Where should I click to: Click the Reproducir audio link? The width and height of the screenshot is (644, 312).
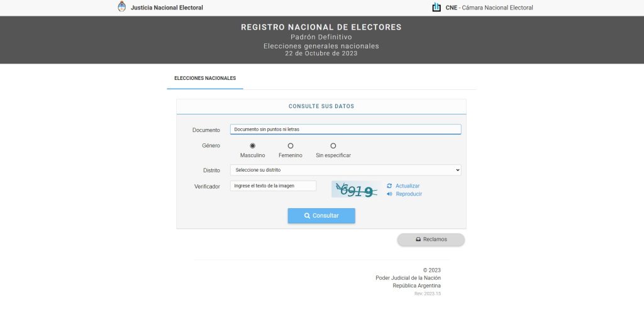tap(409, 194)
